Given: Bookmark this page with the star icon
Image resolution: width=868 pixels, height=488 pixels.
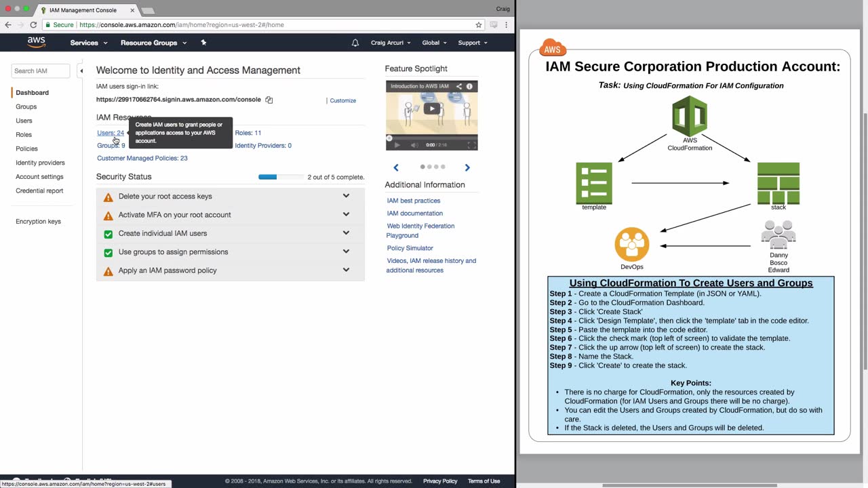Looking at the screenshot, I should tap(479, 25).
